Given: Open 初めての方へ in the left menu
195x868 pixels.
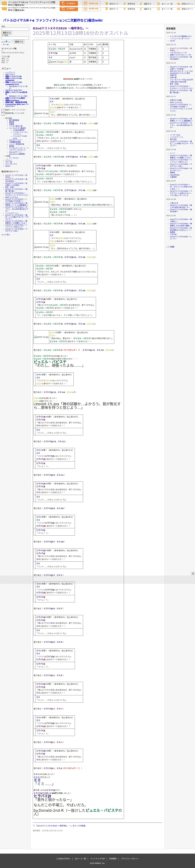Looking at the screenshot, I should click(10, 74).
